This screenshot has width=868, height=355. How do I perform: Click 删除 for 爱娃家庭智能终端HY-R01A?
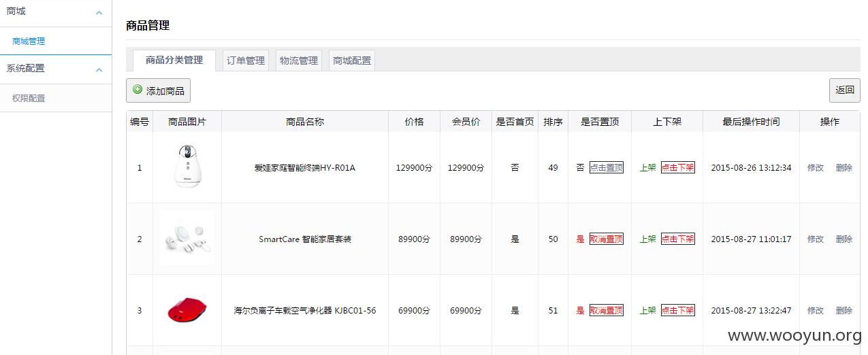click(844, 167)
